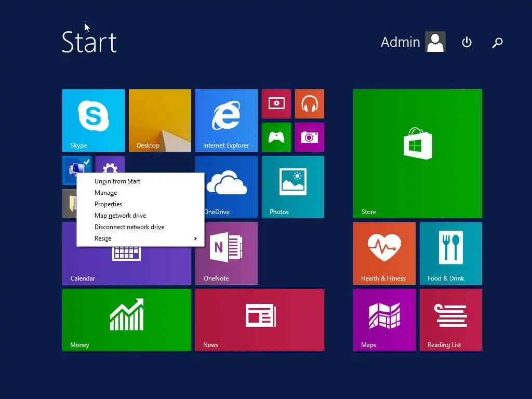This screenshot has height=399, width=532.
Task: Open search with magnifier icon
Action: tap(497, 43)
